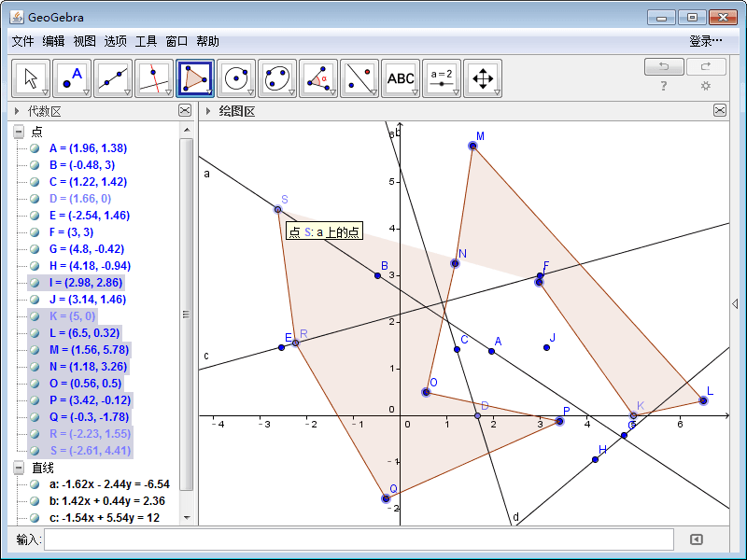Select the New Point tool
747x560 pixels.
72,78
